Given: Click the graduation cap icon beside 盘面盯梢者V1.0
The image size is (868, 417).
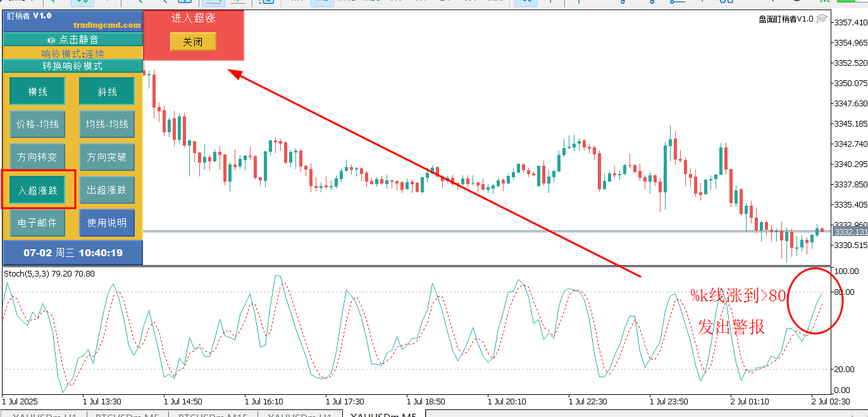Looking at the screenshot, I should pos(822,18).
